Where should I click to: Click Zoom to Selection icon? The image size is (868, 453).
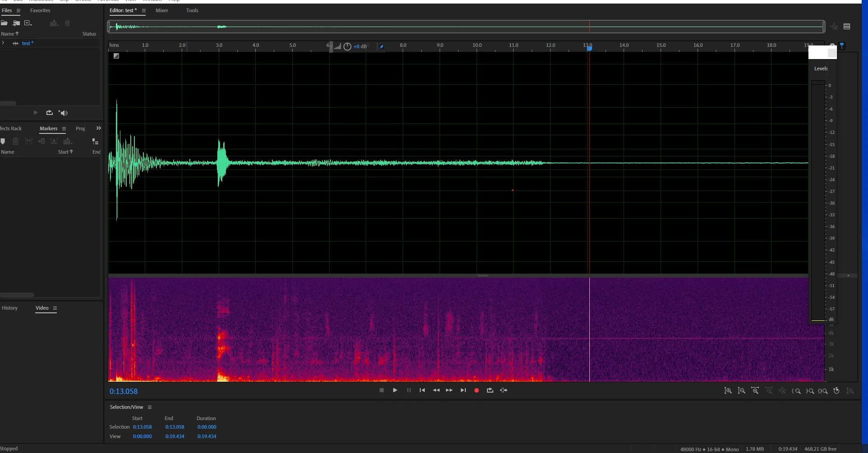[823, 391]
